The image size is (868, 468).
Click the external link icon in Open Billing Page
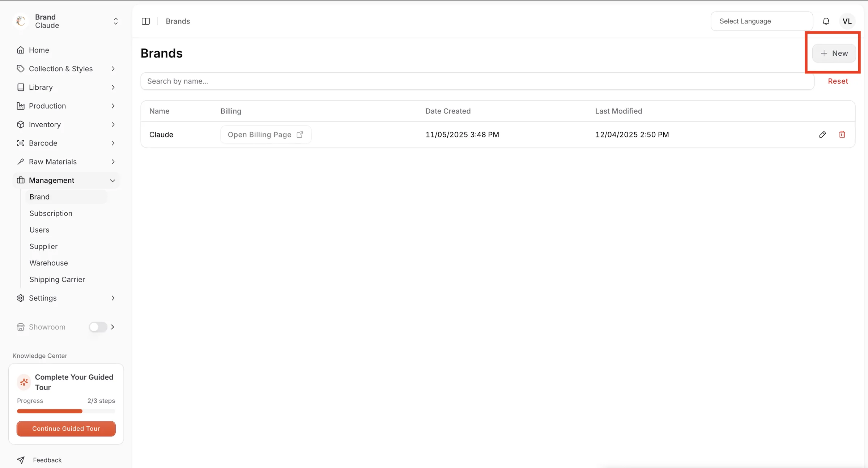tap(300, 135)
